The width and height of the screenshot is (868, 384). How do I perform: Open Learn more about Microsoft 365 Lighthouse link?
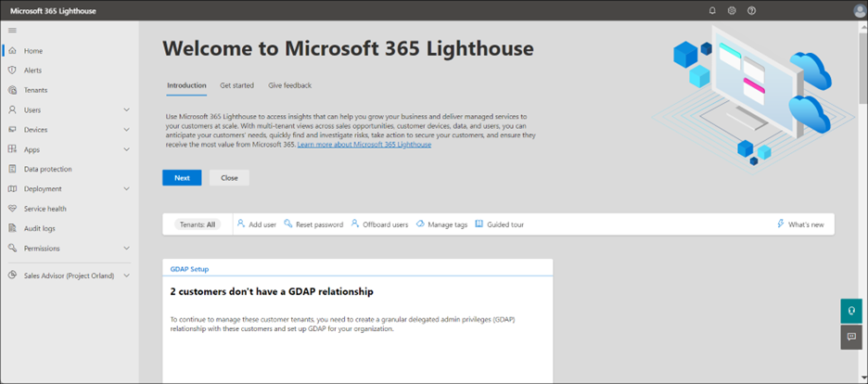364,145
